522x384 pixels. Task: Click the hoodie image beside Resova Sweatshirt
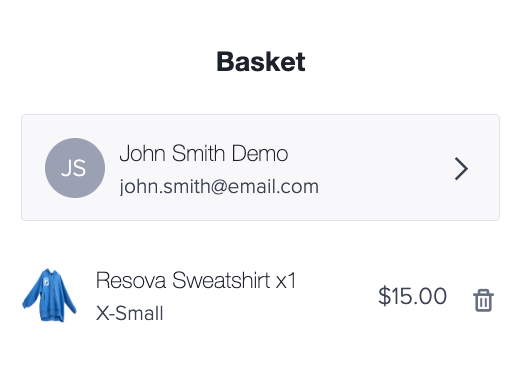tap(49, 295)
